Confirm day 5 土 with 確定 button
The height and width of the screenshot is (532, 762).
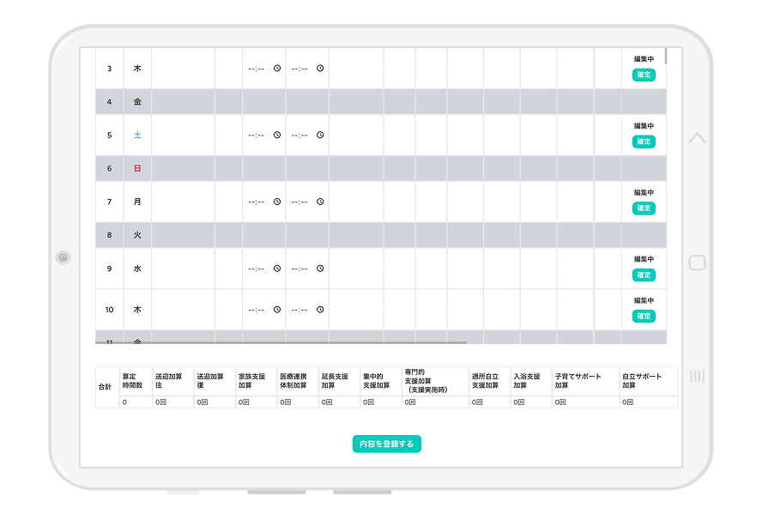pyautogui.click(x=644, y=142)
